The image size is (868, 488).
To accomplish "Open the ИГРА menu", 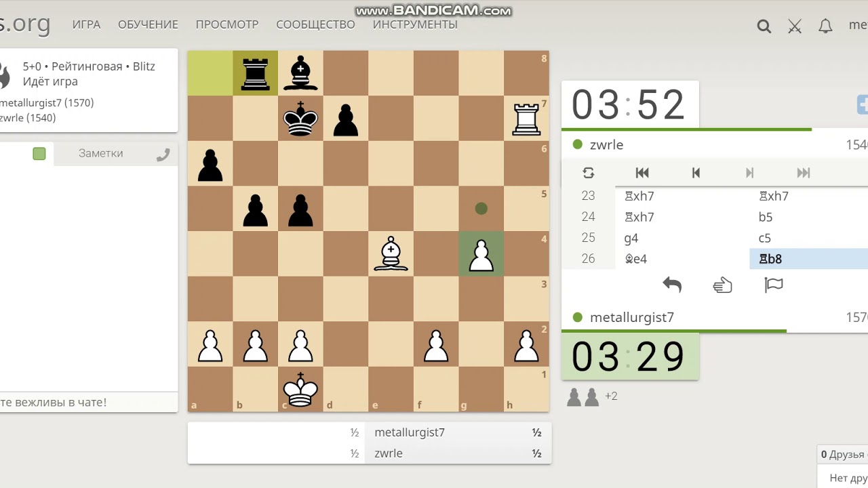I will pos(86,24).
